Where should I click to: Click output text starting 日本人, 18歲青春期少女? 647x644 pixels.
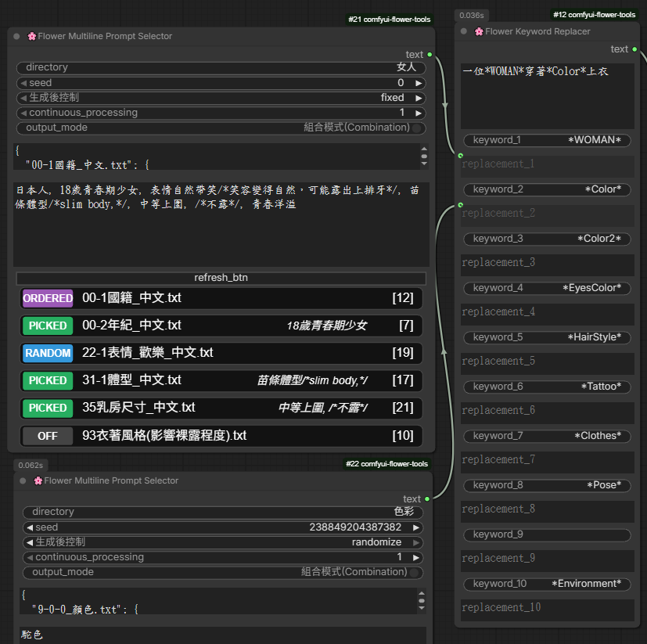coord(217,197)
